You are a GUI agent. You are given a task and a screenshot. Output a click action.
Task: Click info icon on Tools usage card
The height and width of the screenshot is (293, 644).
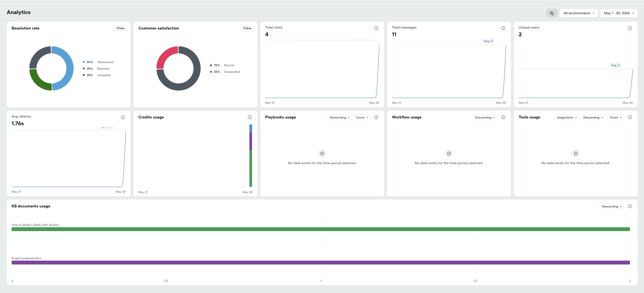click(630, 117)
